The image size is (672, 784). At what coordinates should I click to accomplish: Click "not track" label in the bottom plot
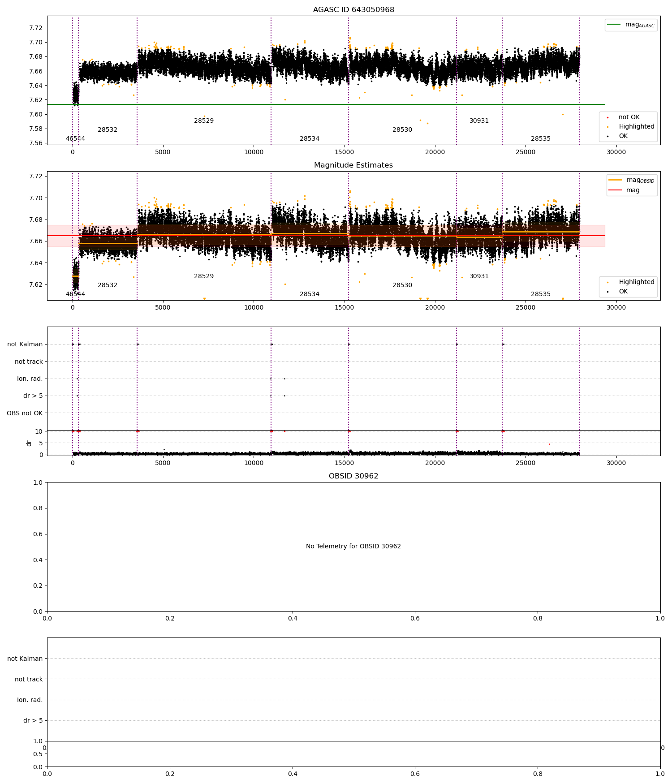click(x=29, y=679)
